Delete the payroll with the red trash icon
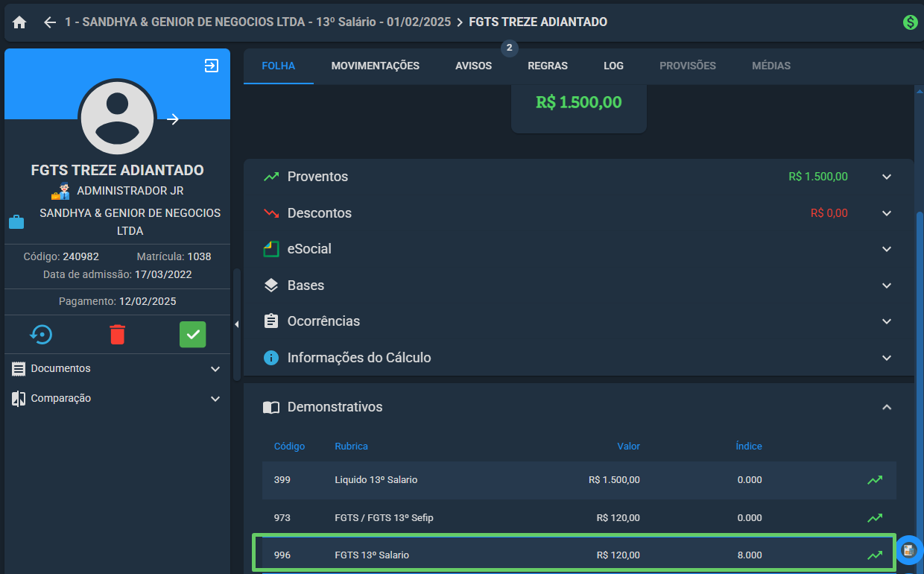The height and width of the screenshot is (574, 924). click(117, 335)
